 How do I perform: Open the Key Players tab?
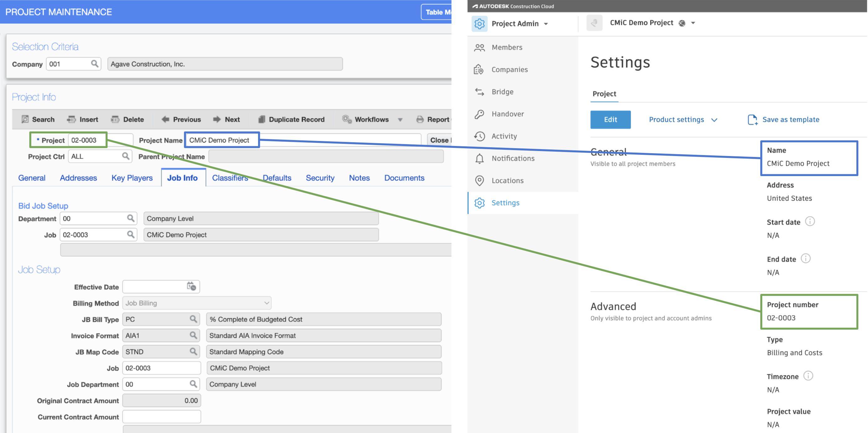tap(132, 178)
